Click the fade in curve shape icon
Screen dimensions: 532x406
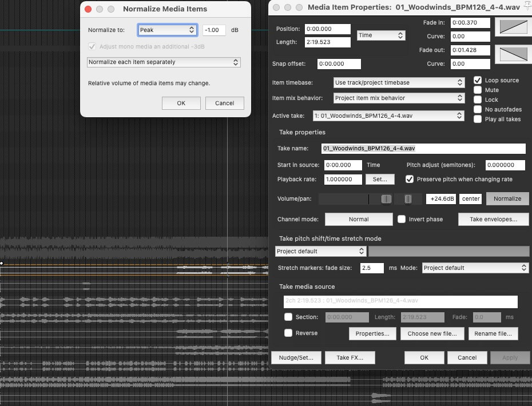pyautogui.click(x=512, y=27)
